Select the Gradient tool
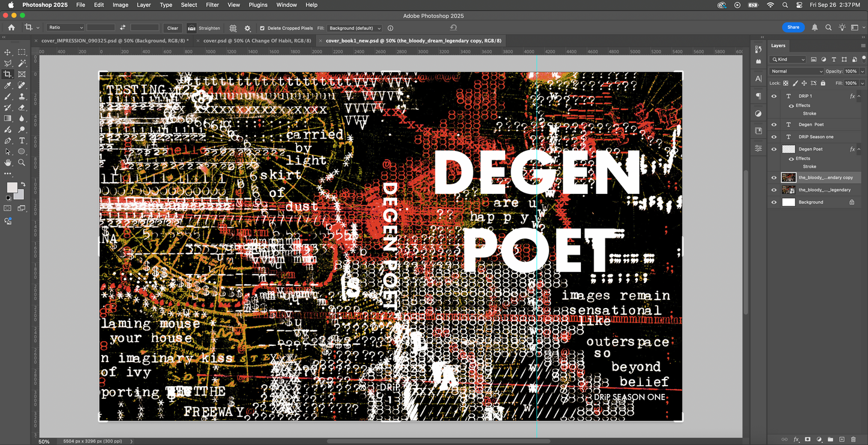Screen dimensions: 868x445 coord(8,118)
